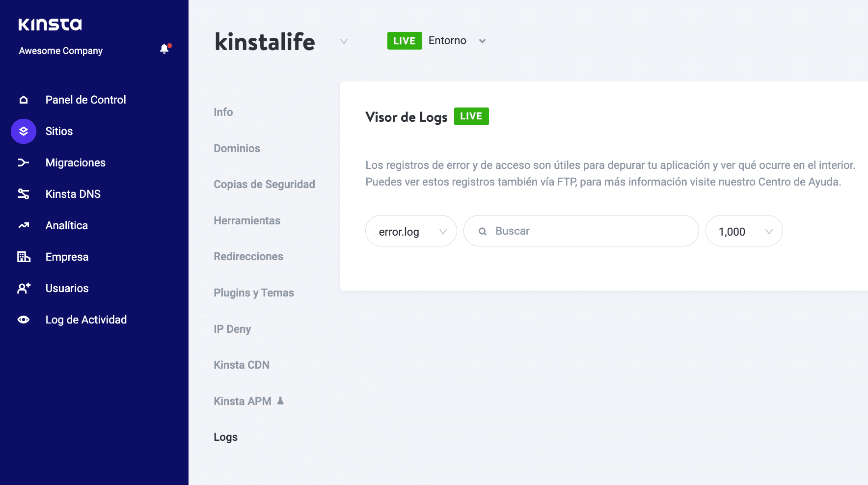Click the Migraciones arrow icon
Viewport: 868px width, 485px height.
click(24, 163)
